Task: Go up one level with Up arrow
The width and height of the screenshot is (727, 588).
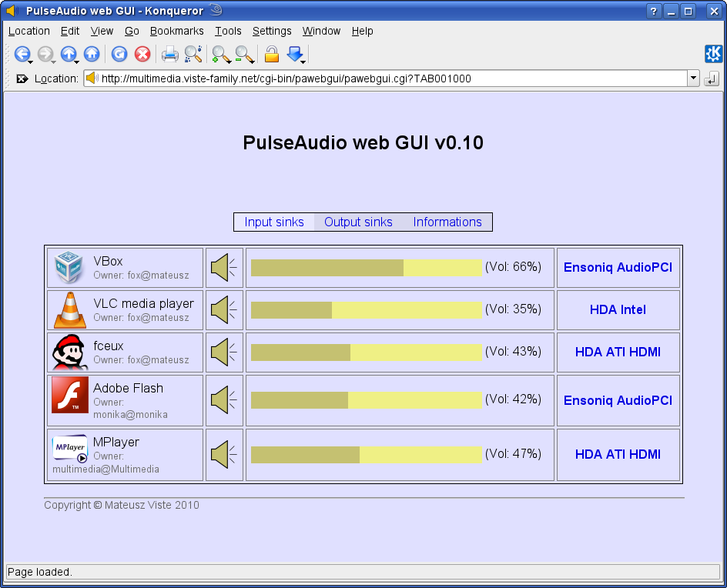Action: (x=69, y=54)
